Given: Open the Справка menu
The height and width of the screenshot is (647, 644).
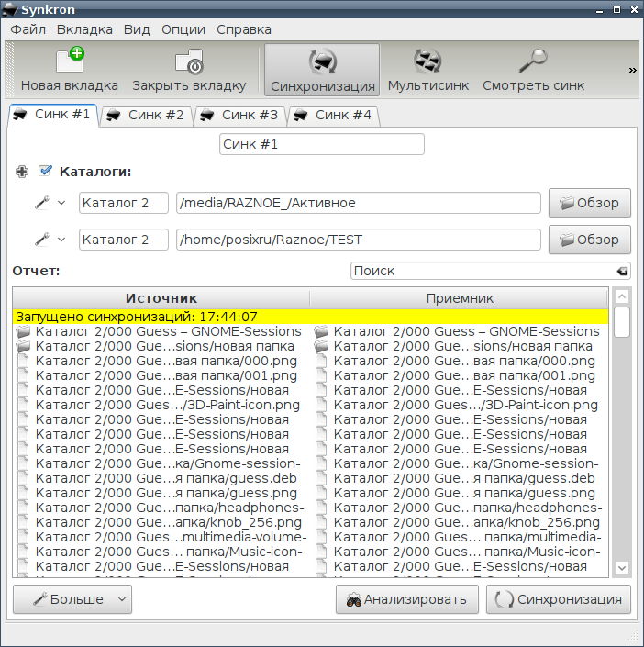Looking at the screenshot, I should tap(244, 29).
